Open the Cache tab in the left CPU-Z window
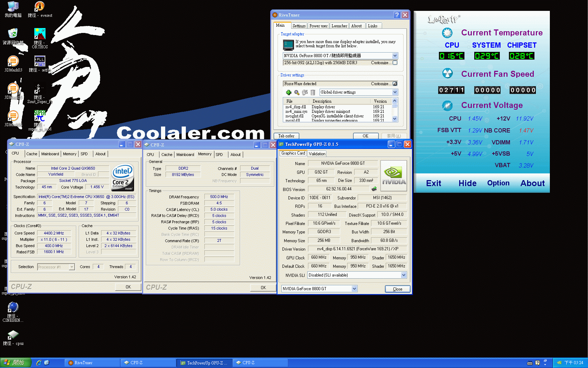This screenshot has height=368, width=588. click(31, 154)
